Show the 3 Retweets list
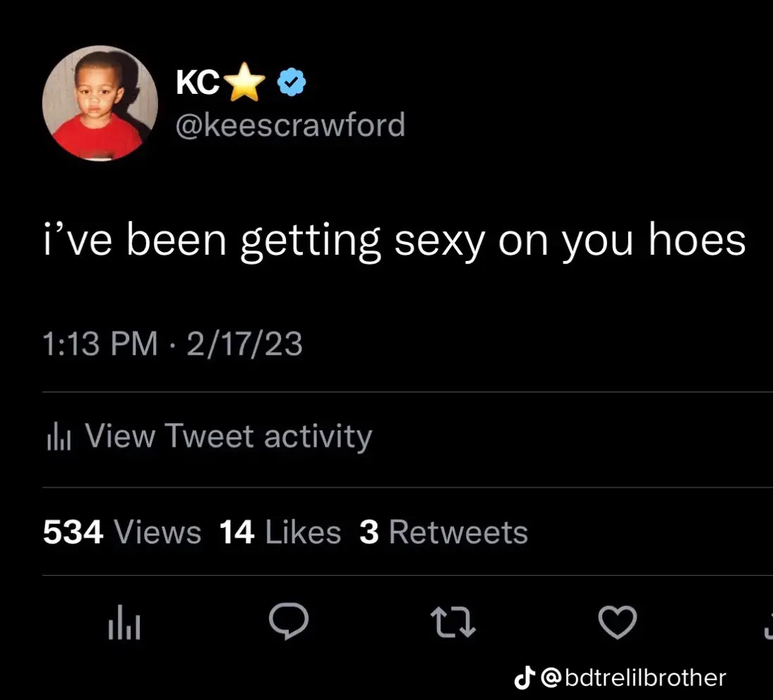The image size is (773, 700). coord(443,531)
